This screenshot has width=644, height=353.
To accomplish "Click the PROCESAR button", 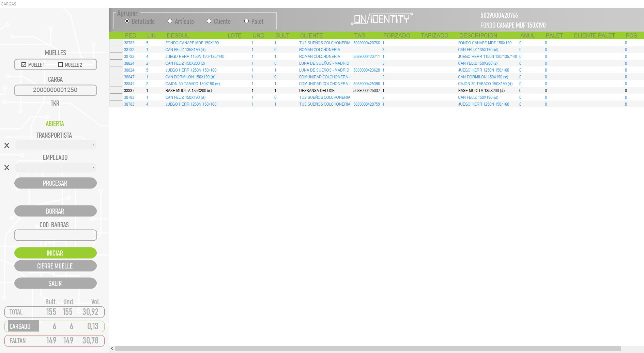I will [x=56, y=183].
